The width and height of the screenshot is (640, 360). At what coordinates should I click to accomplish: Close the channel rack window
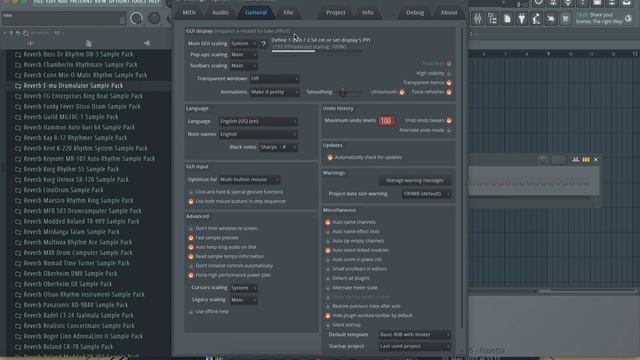(x=596, y=160)
